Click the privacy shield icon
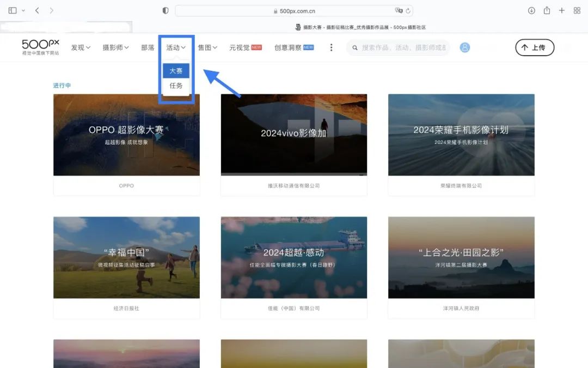The image size is (588, 368). coord(166,10)
